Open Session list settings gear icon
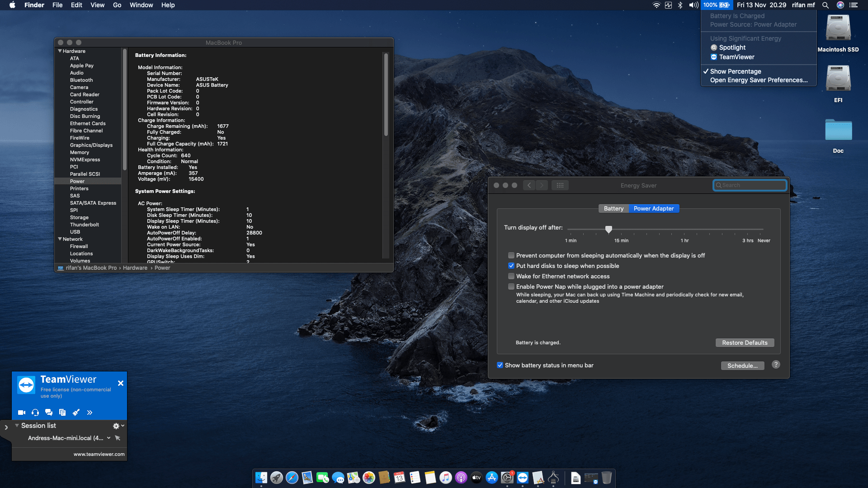 tap(116, 425)
